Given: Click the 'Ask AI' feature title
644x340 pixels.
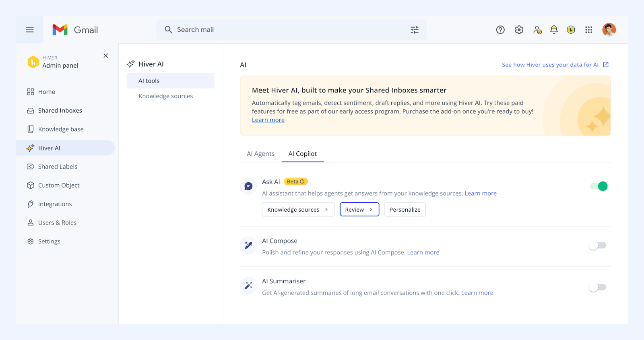Looking at the screenshot, I should pyautogui.click(x=271, y=182).
